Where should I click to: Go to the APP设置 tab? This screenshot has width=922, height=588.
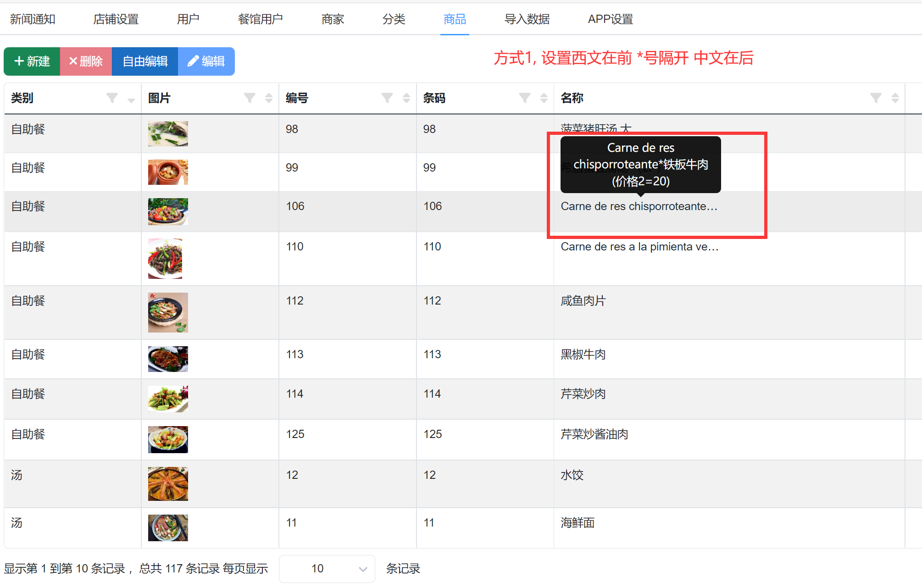(610, 19)
